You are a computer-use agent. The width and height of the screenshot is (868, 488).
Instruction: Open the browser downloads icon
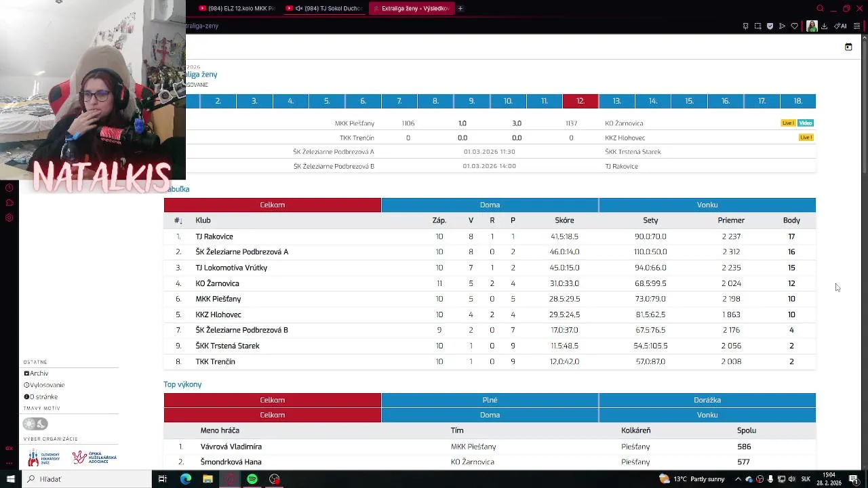pyautogui.click(x=824, y=26)
